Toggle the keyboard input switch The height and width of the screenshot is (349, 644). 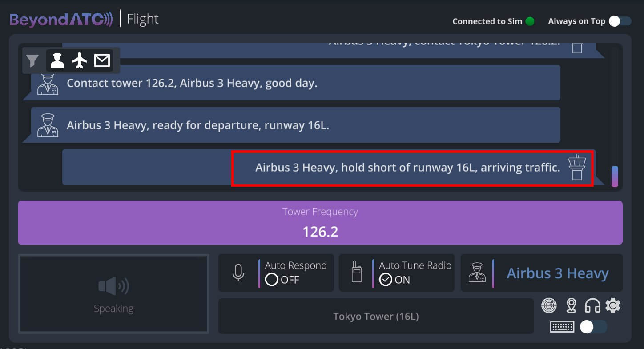pos(593,327)
